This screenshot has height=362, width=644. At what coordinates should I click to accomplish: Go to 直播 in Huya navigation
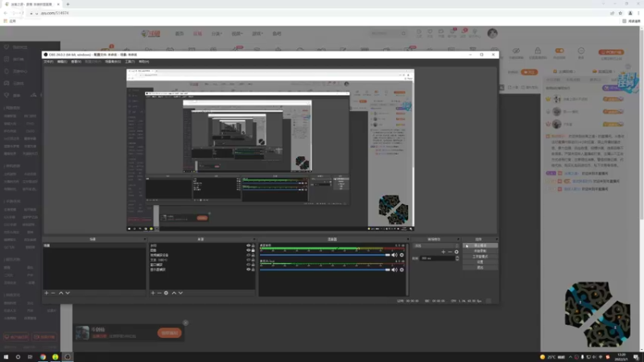click(x=197, y=34)
